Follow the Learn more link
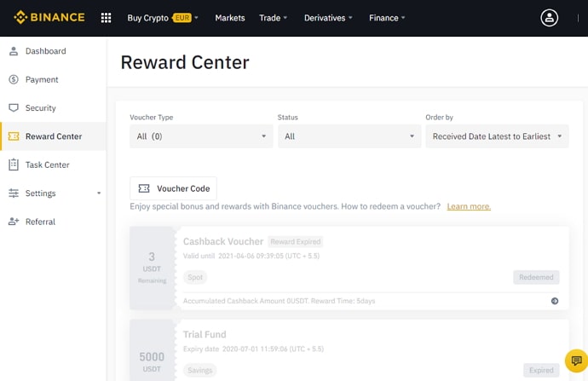The width and height of the screenshot is (588, 381). pyautogui.click(x=469, y=206)
